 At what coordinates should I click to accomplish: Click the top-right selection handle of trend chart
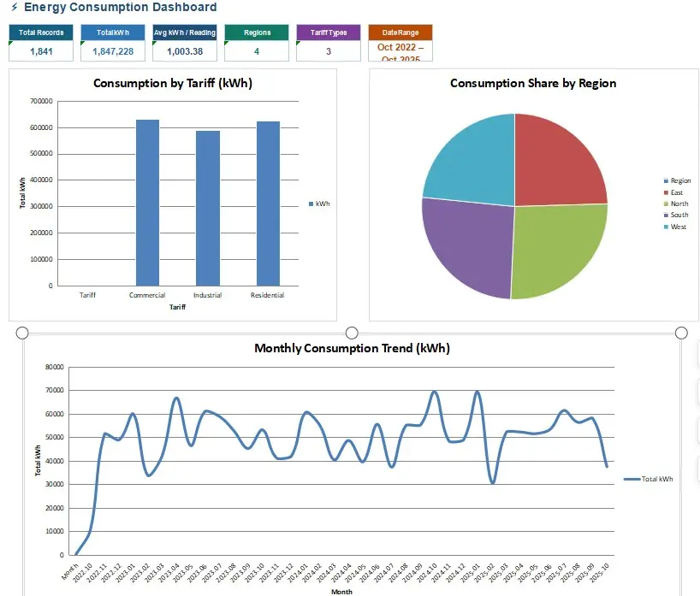[x=681, y=333]
